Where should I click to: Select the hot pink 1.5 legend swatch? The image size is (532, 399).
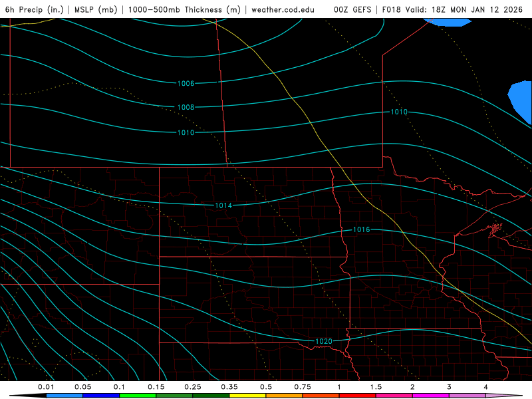point(394,396)
